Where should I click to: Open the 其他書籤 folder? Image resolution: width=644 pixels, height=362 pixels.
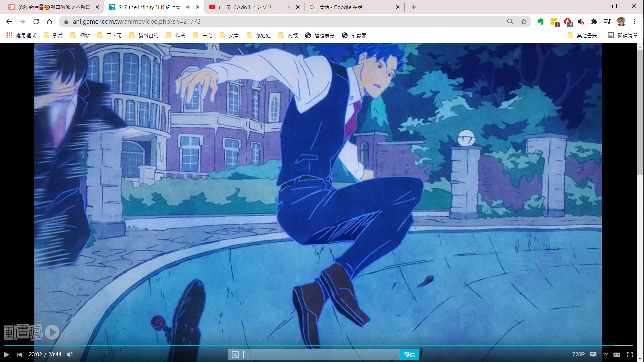click(x=582, y=35)
